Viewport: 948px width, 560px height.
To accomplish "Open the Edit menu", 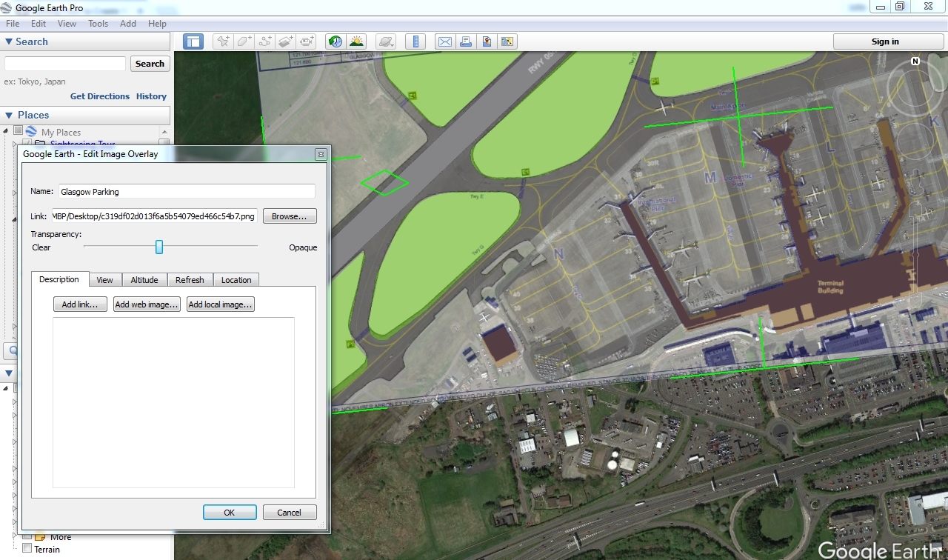I will point(39,24).
